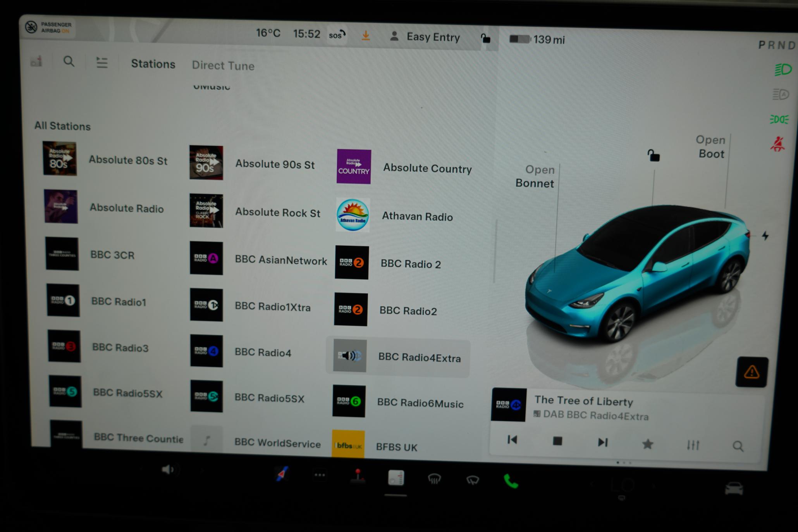Tap the software download arrow icon
The image size is (798, 532).
click(x=365, y=36)
